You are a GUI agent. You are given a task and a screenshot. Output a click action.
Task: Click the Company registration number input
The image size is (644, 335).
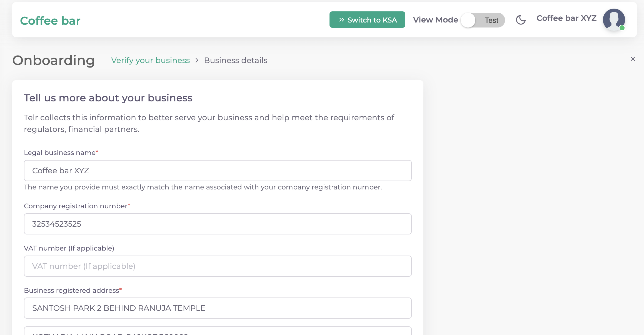click(218, 224)
